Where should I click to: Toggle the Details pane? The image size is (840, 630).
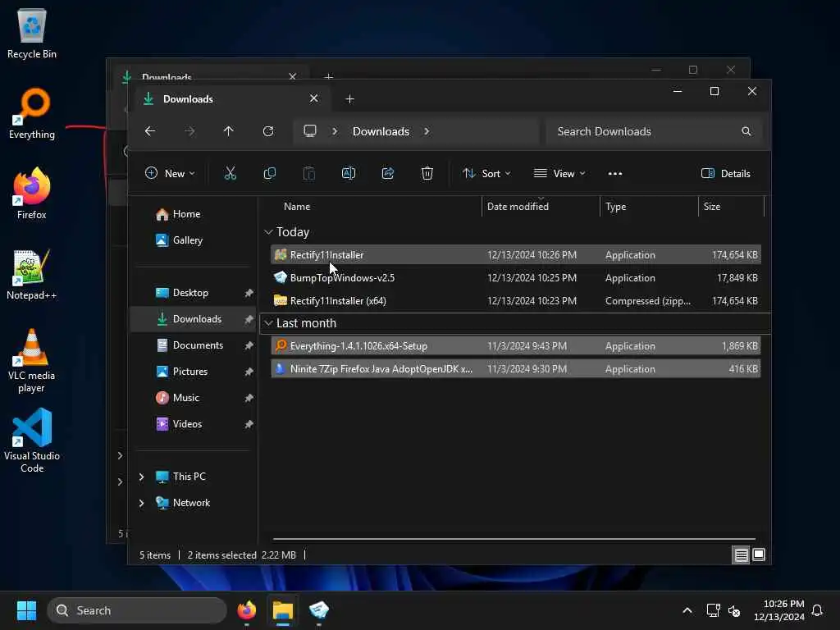pyautogui.click(x=726, y=173)
